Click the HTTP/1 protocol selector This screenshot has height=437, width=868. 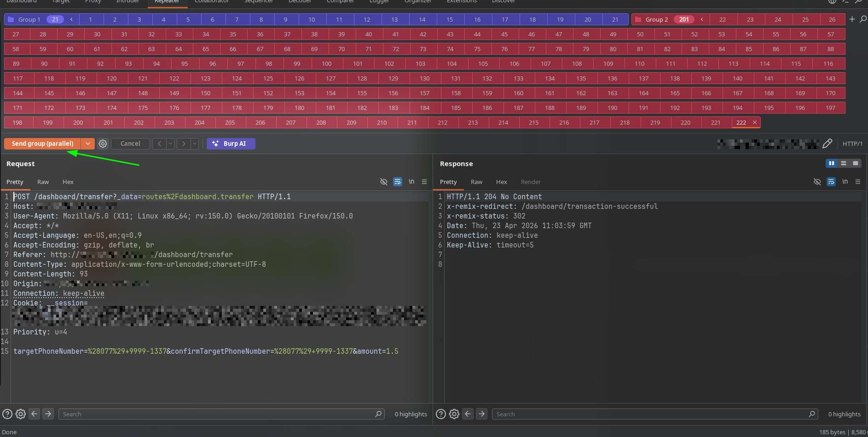click(x=852, y=144)
